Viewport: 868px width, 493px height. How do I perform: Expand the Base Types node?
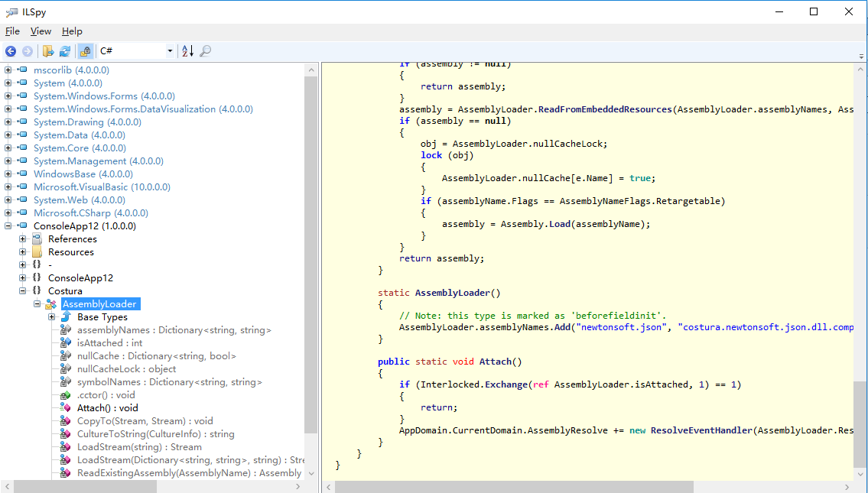point(52,317)
